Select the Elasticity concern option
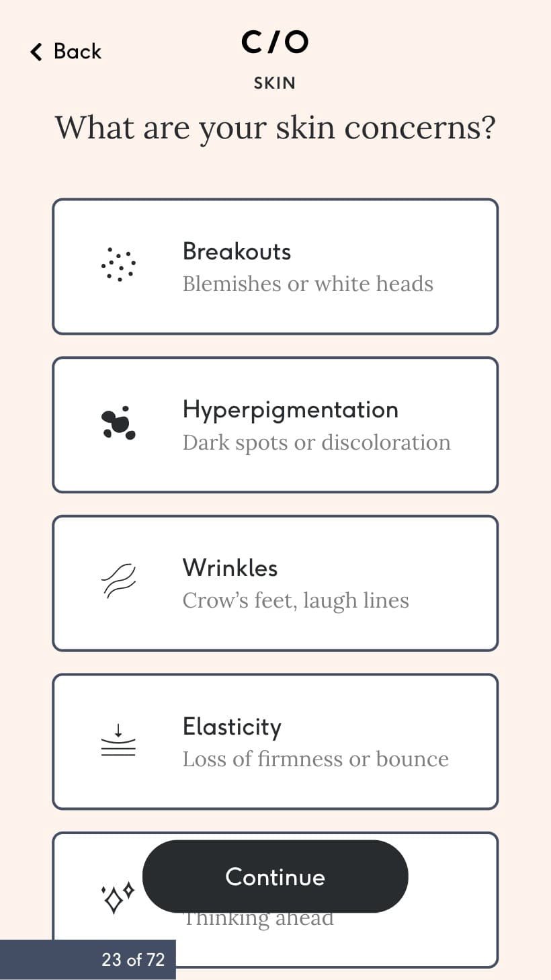The width and height of the screenshot is (551, 980). (x=275, y=742)
